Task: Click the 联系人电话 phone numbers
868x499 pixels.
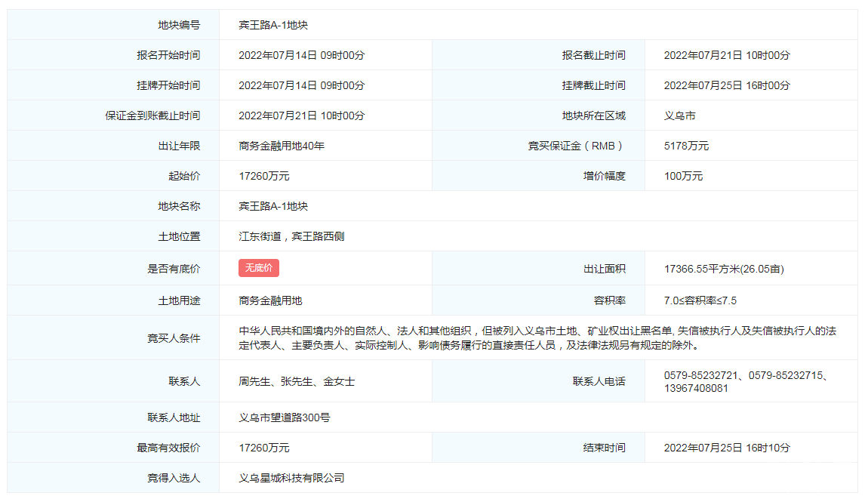Action: [746, 381]
